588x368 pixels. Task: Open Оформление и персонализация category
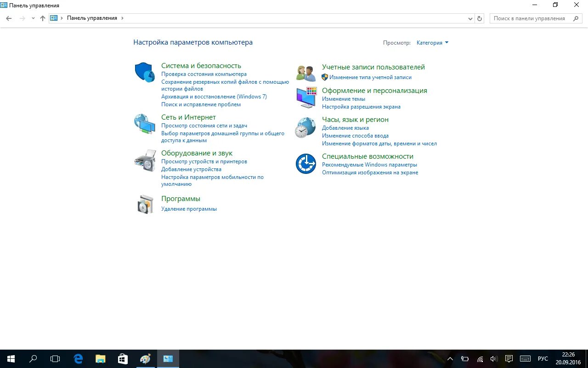(374, 91)
